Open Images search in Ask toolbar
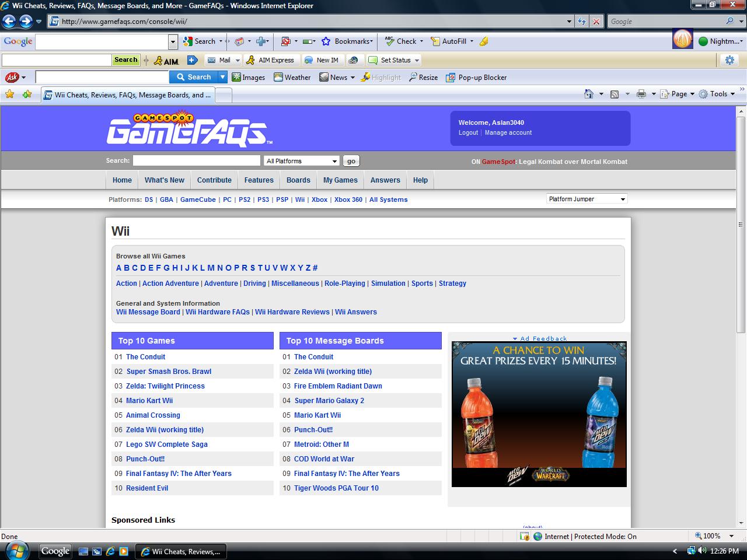 (249, 77)
